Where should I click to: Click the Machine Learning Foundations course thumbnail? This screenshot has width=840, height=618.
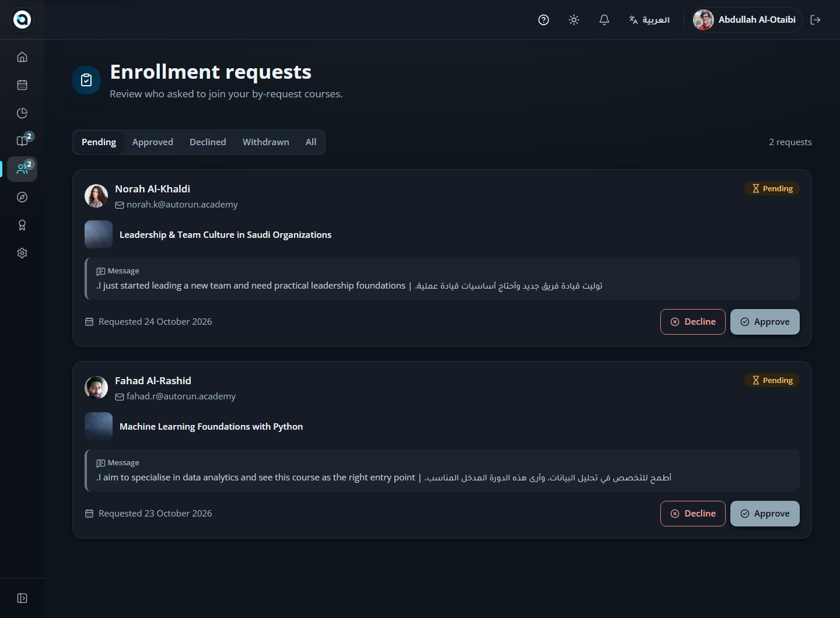[99, 426]
